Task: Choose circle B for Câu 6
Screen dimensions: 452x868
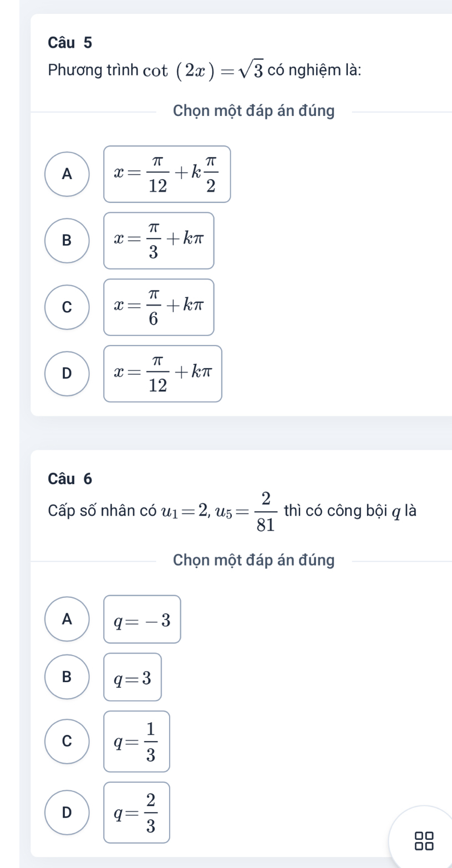Action: pyautogui.click(x=67, y=677)
